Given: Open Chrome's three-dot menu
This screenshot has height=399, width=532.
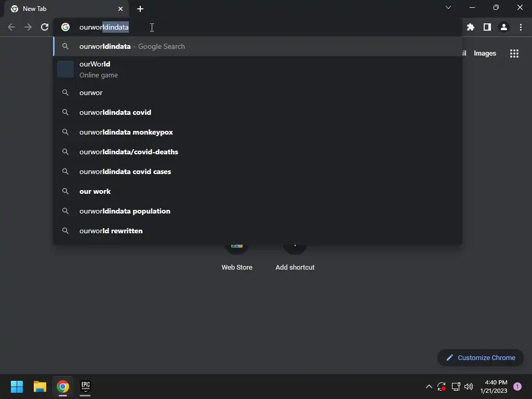Looking at the screenshot, I should (x=521, y=27).
